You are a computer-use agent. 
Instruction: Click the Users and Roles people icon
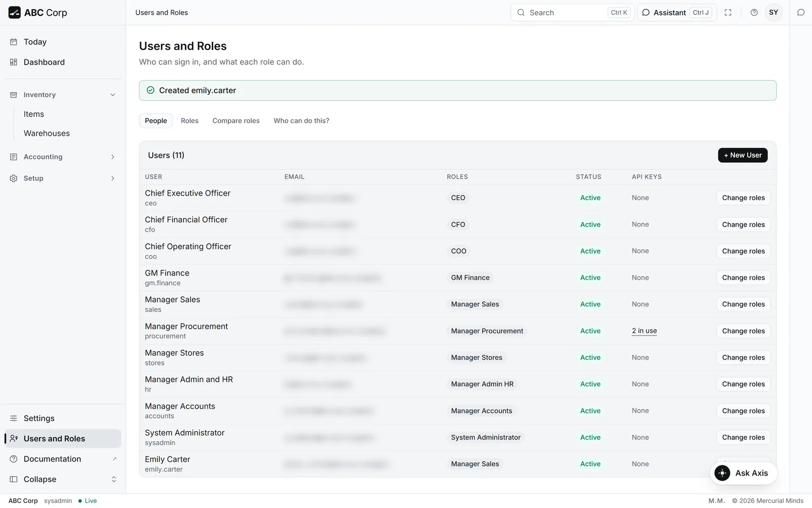tap(14, 439)
